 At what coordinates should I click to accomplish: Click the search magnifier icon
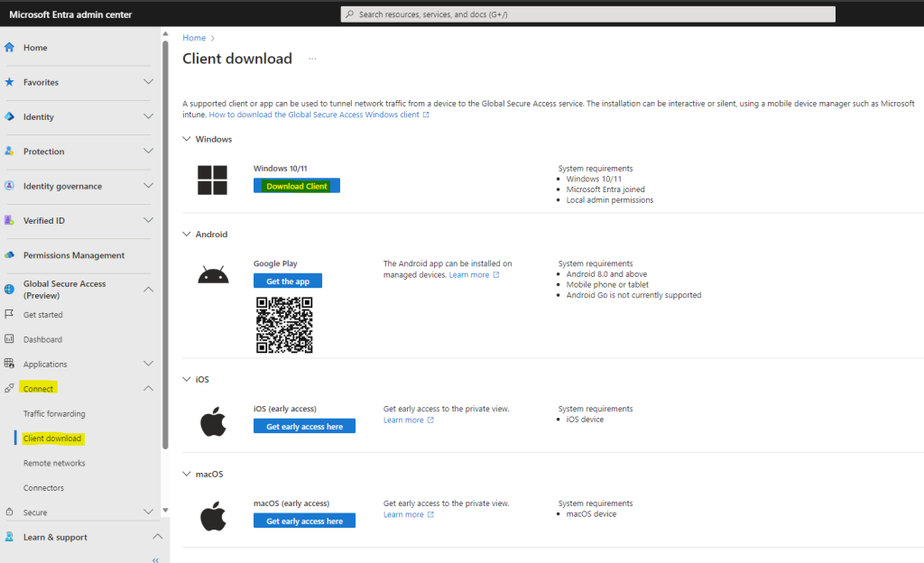(x=349, y=14)
